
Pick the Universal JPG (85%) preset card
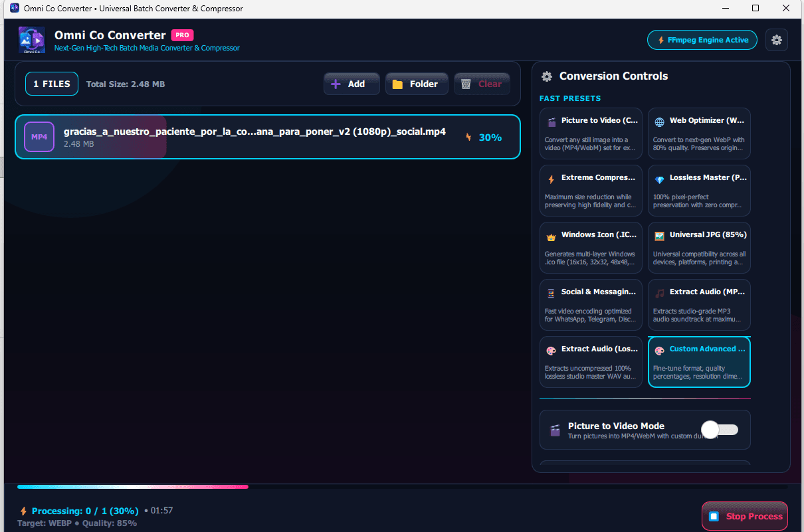pos(699,248)
